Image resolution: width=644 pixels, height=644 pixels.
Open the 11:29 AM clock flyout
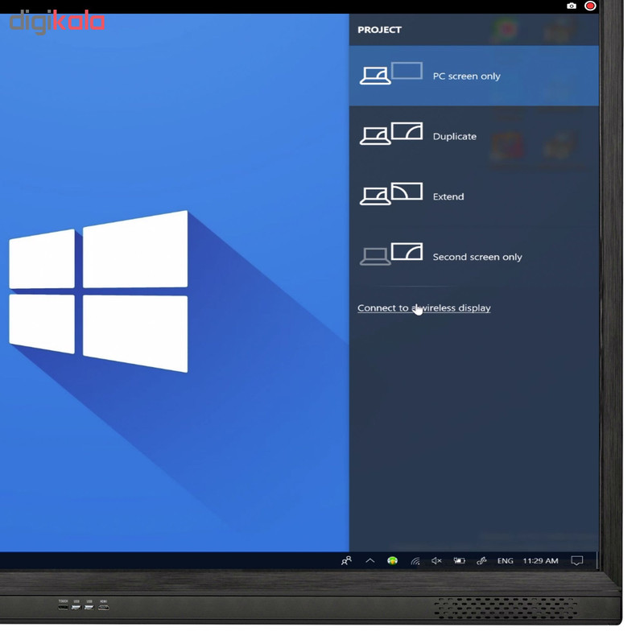click(x=540, y=560)
